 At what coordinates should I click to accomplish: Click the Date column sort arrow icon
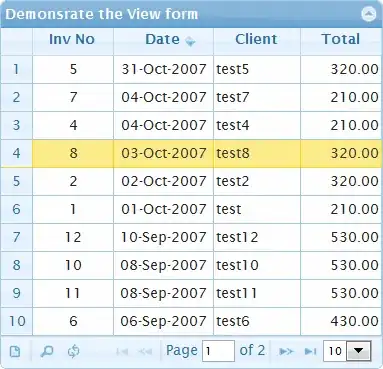[190, 41]
